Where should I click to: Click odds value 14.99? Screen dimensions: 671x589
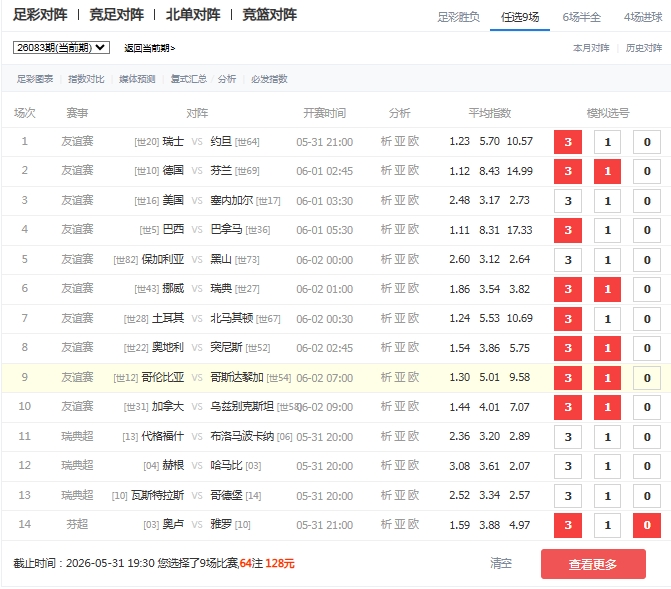(x=520, y=171)
